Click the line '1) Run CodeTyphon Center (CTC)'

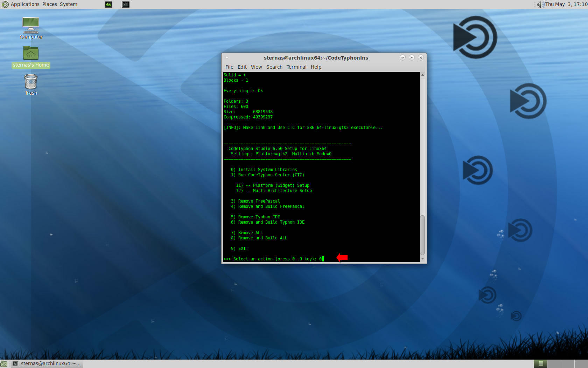[x=267, y=175]
